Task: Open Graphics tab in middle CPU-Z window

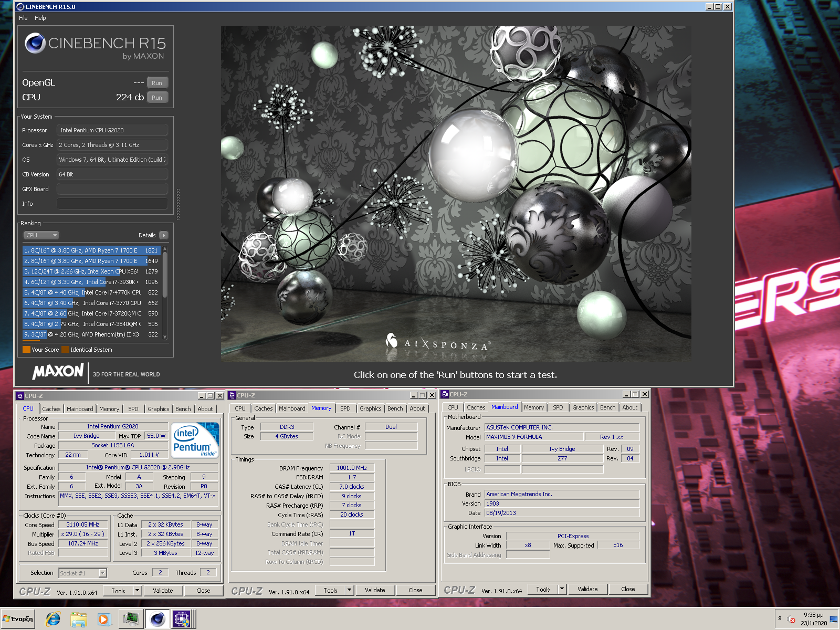Action: tap(371, 408)
